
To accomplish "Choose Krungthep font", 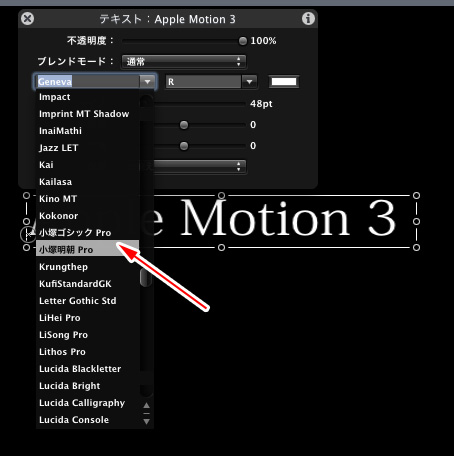I will (x=88, y=267).
